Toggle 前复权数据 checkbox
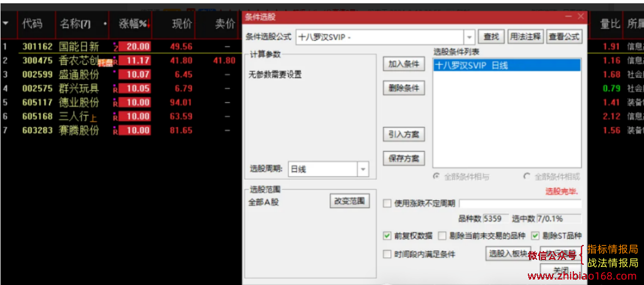644x285 pixels. click(x=387, y=236)
